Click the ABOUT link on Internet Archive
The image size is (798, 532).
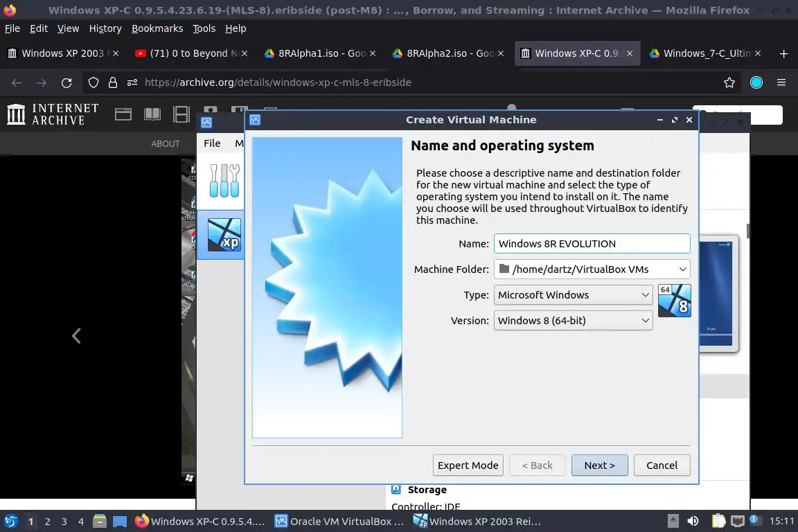[166, 144]
